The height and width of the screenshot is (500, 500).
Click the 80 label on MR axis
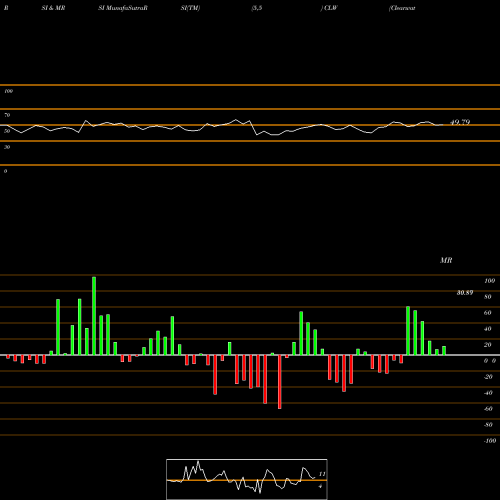488,297
